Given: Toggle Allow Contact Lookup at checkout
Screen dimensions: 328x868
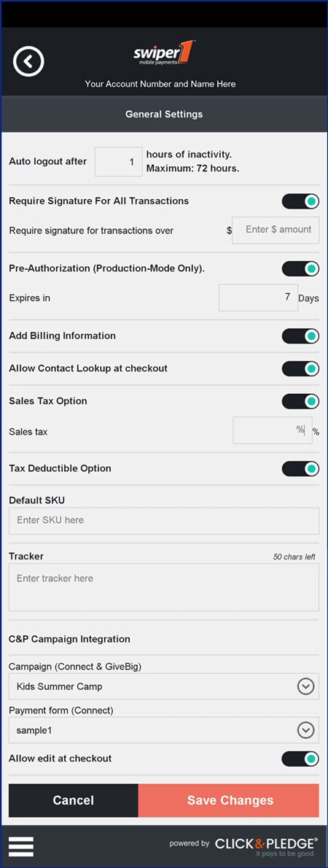Looking at the screenshot, I should 300,368.
